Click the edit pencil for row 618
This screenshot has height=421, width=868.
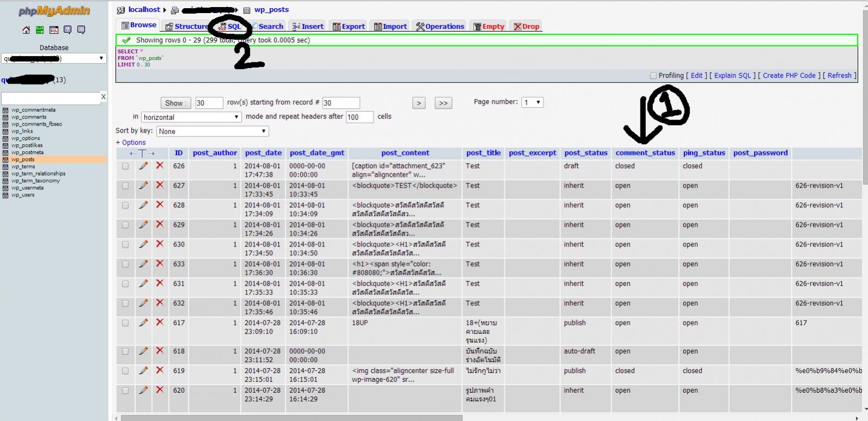coord(143,351)
